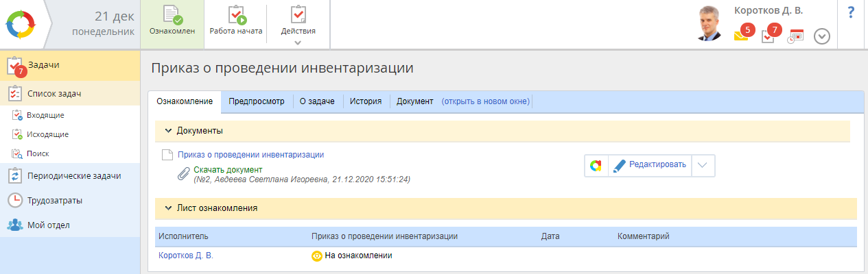This screenshot has height=274, width=868.
Task: Open messages via the envelope icon
Action: click(740, 36)
